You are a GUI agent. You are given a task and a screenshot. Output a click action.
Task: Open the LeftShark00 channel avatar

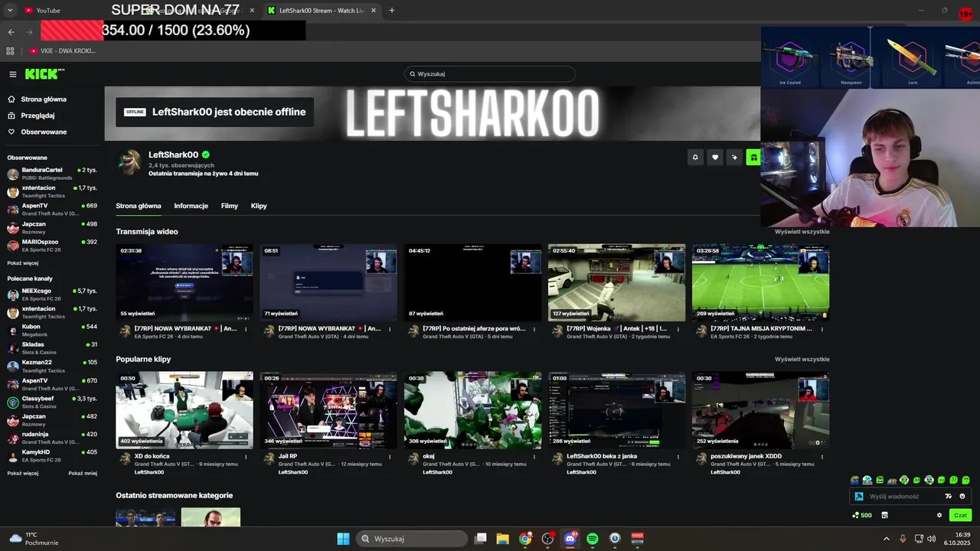129,162
